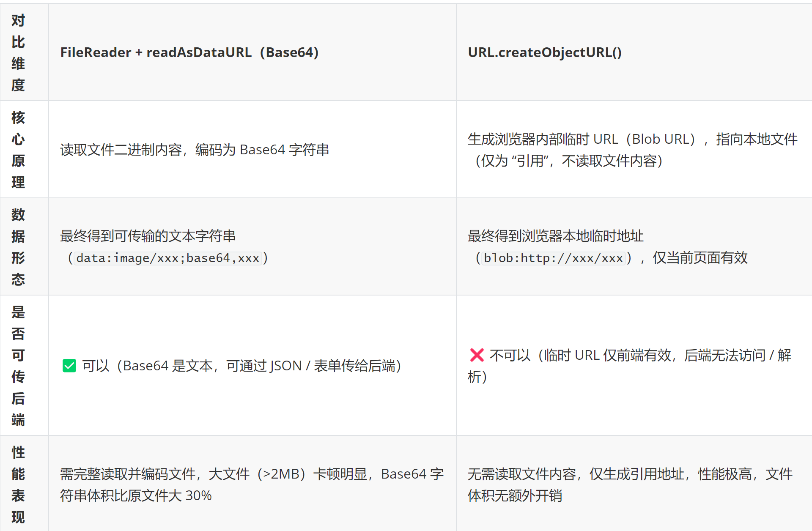The image size is (812, 531).
Task: Click the 最终得到可传输的文本字符串 text
Action: 148,236
